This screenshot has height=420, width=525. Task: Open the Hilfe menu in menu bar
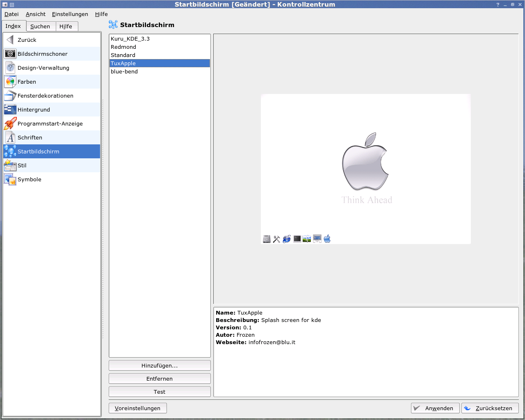[x=101, y=14]
